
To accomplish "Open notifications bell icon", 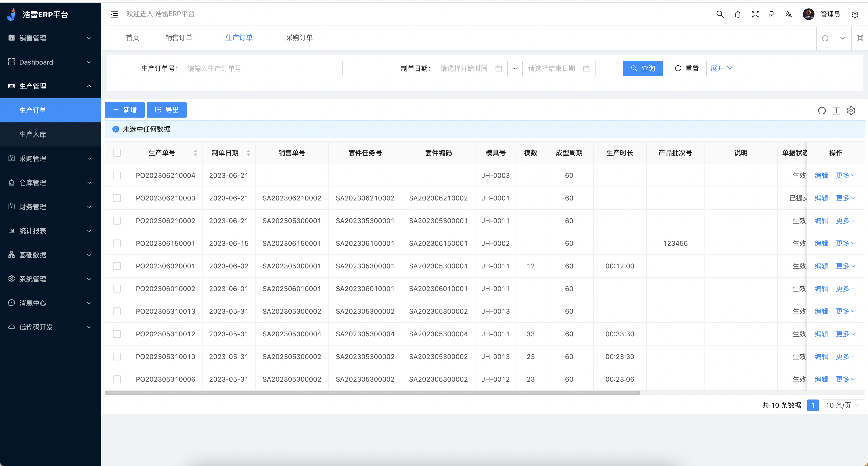I will point(738,14).
